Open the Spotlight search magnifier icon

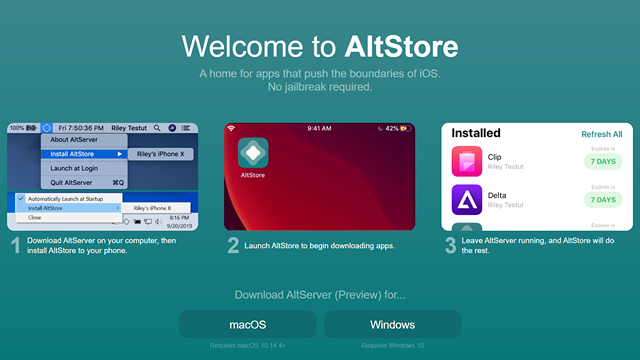tap(157, 128)
